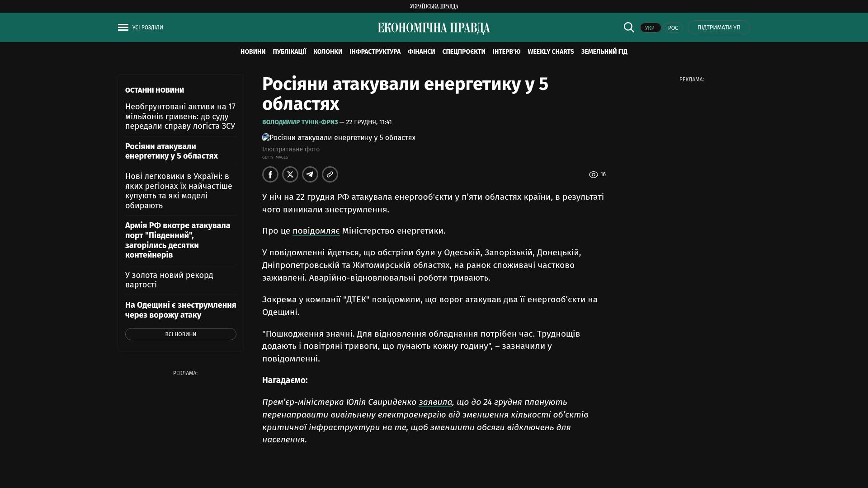Open author Володимир Тунік-Фриз page
The height and width of the screenshot is (488, 868).
coord(300,122)
